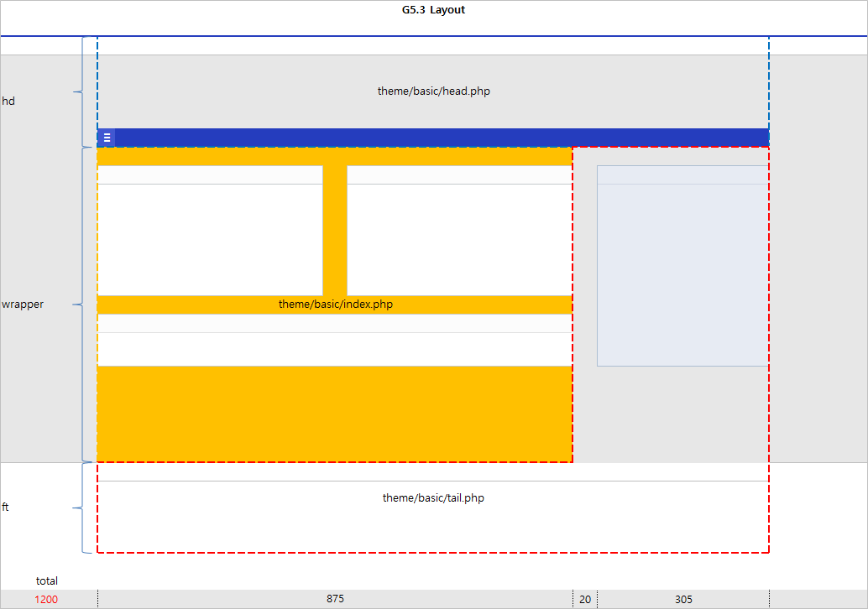Click the 305 sidebar width value
This screenshot has width=868, height=609.
point(683,599)
